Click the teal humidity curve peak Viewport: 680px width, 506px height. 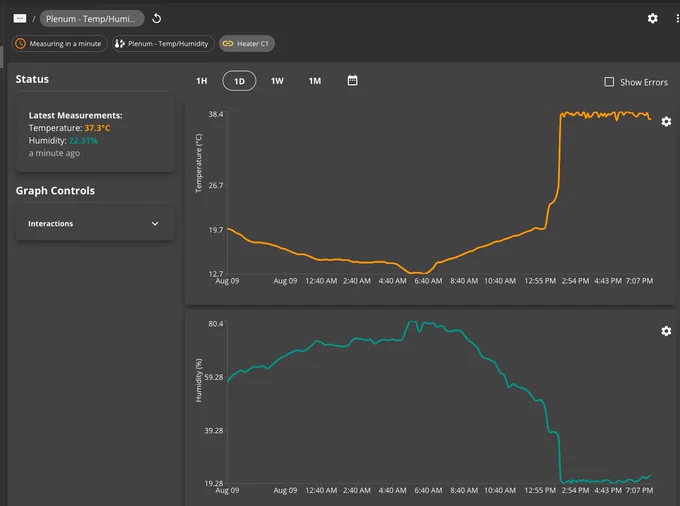click(x=412, y=323)
